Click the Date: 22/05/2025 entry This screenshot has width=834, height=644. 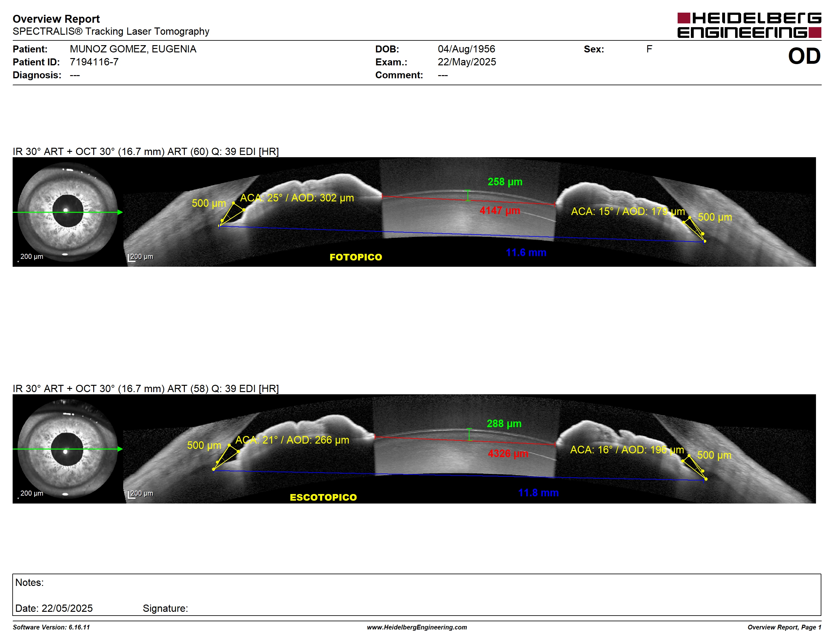[x=54, y=608]
